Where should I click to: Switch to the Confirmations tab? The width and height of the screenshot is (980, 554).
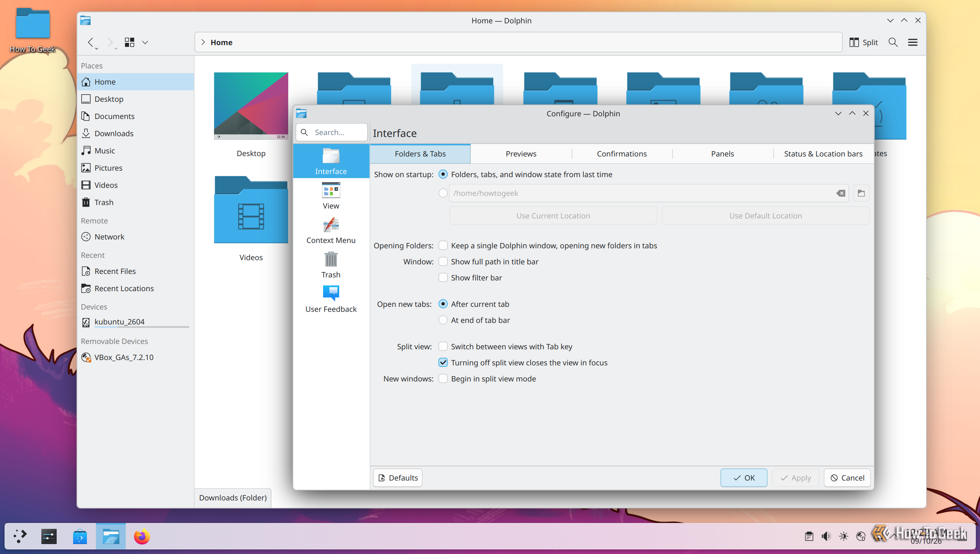click(622, 153)
